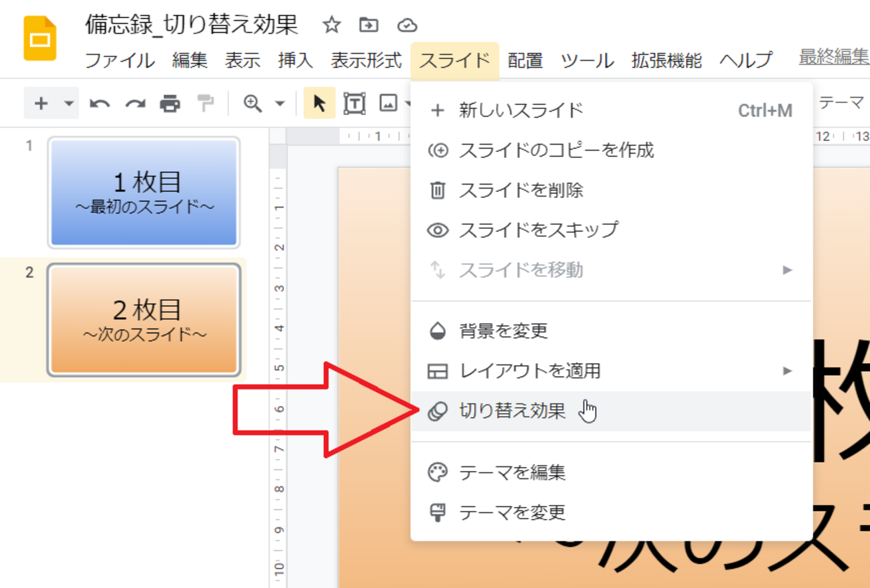Click the テーマ toolbar button
The image size is (870, 588).
[x=842, y=103]
